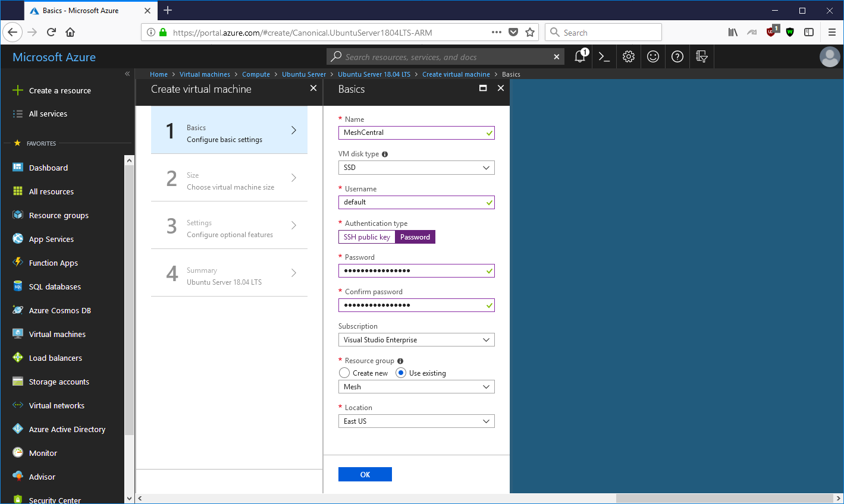The height and width of the screenshot is (504, 844).
Task: Switch authentication to SSH public key
Action: pos(367,237)
